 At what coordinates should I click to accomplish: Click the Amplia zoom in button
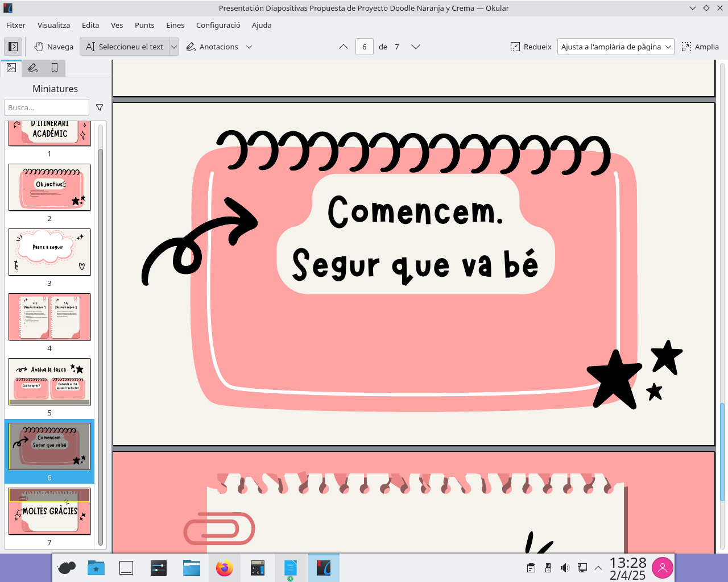(700, 47)
